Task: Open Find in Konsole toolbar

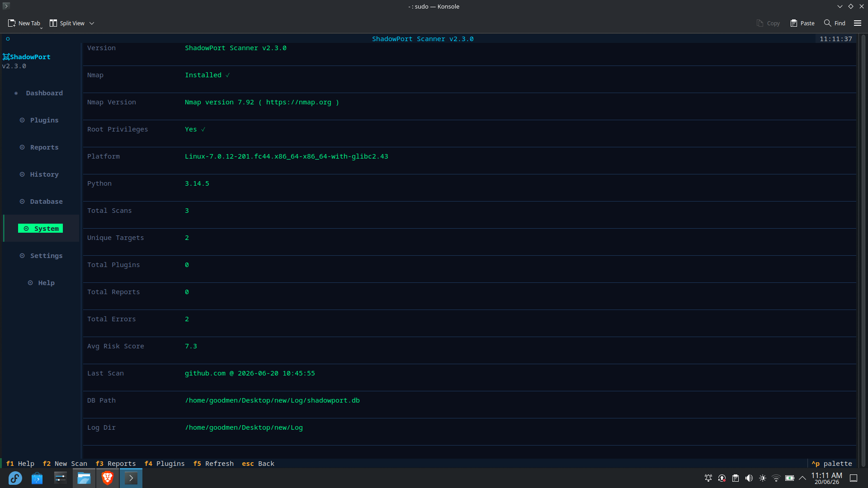Action: pos(835,23)
